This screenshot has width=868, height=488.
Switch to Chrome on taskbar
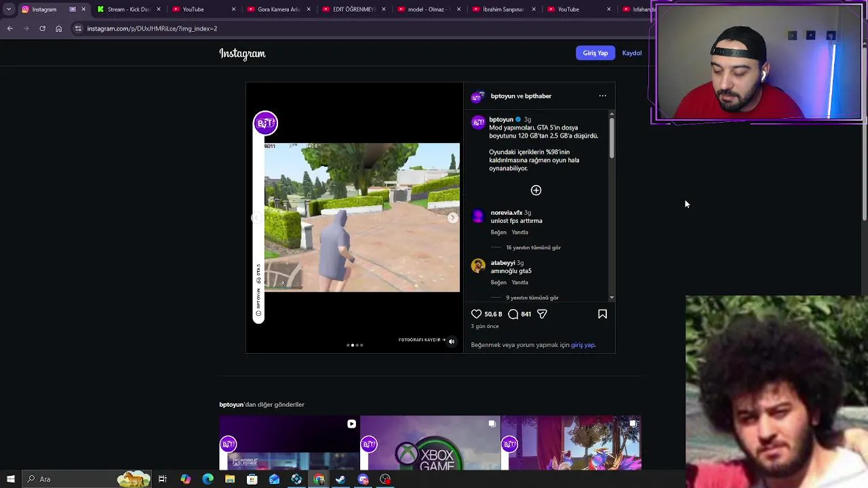click(319, 479)
